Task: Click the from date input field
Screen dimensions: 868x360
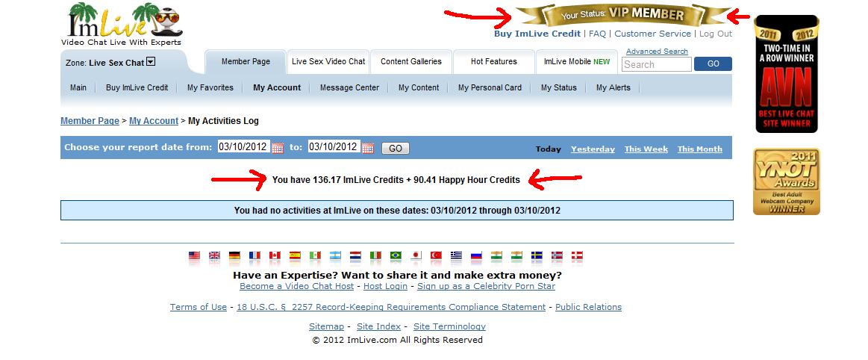Action: (243, 147)
